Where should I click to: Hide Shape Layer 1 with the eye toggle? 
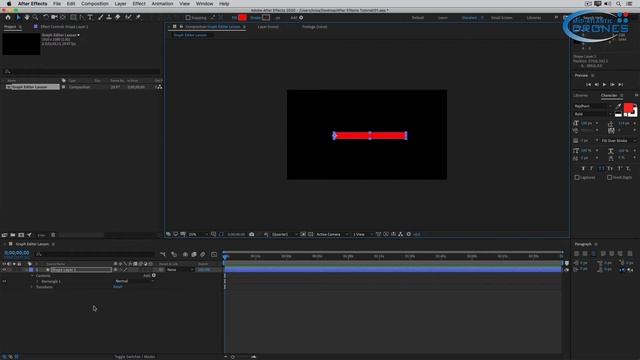(x=4, y=270)
